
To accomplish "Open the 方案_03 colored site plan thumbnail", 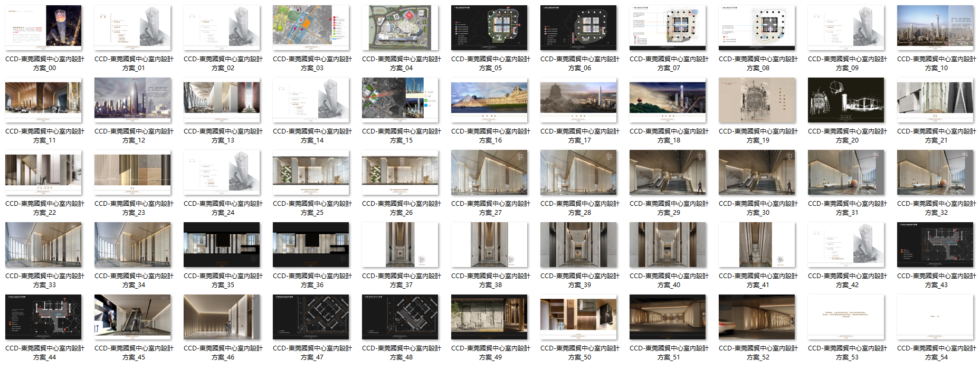I will tap(311, 26).
